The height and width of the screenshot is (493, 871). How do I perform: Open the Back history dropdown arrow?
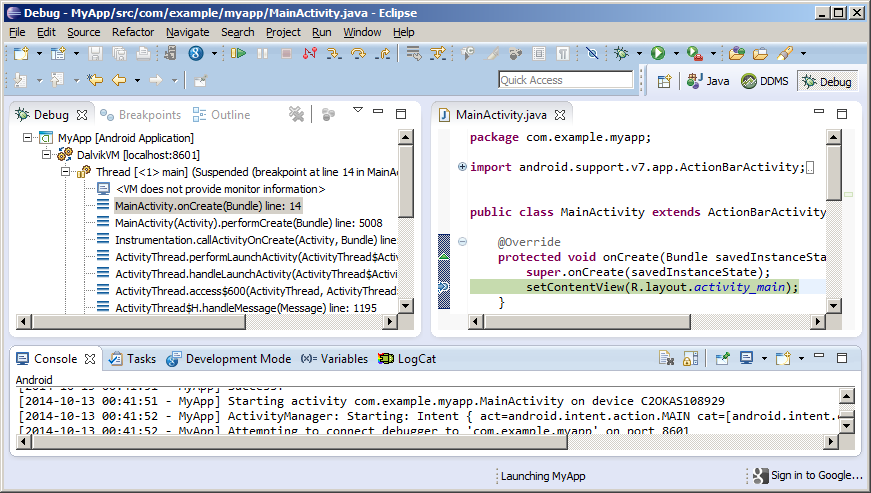137,81
